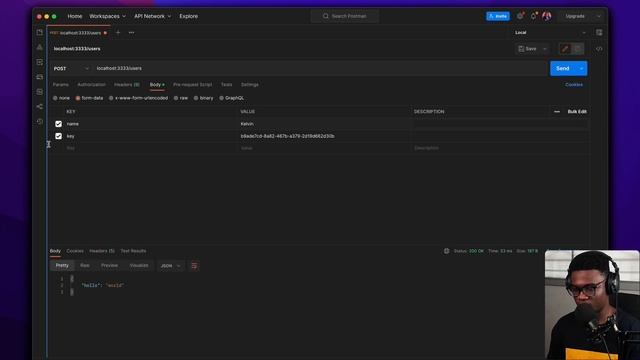Select the raw body type radio
This screenshot has height=360, width=640.
[176, 98]
